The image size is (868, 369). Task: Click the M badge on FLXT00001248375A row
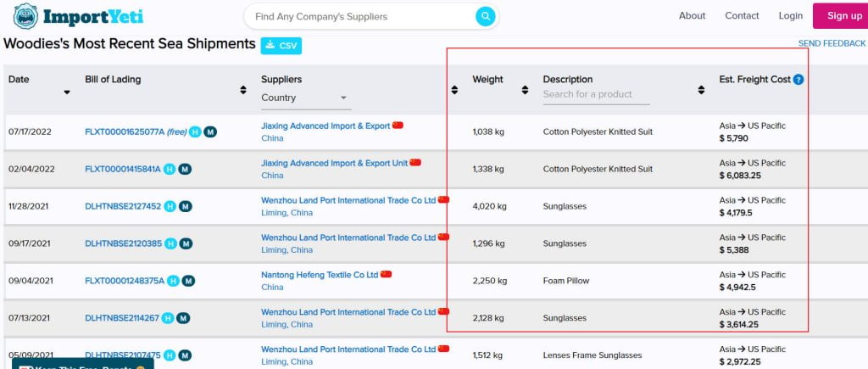coord(189,281)
